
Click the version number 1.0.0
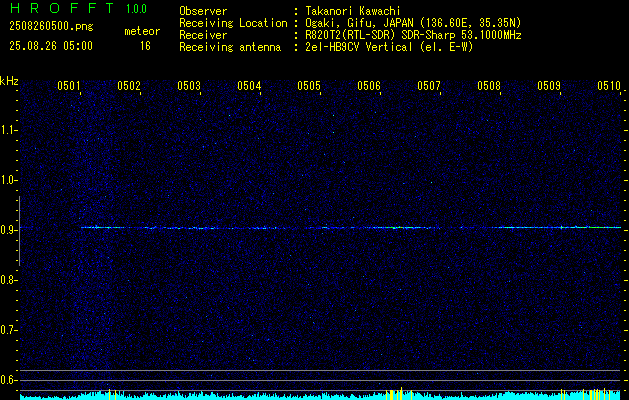tap(136, 9)
